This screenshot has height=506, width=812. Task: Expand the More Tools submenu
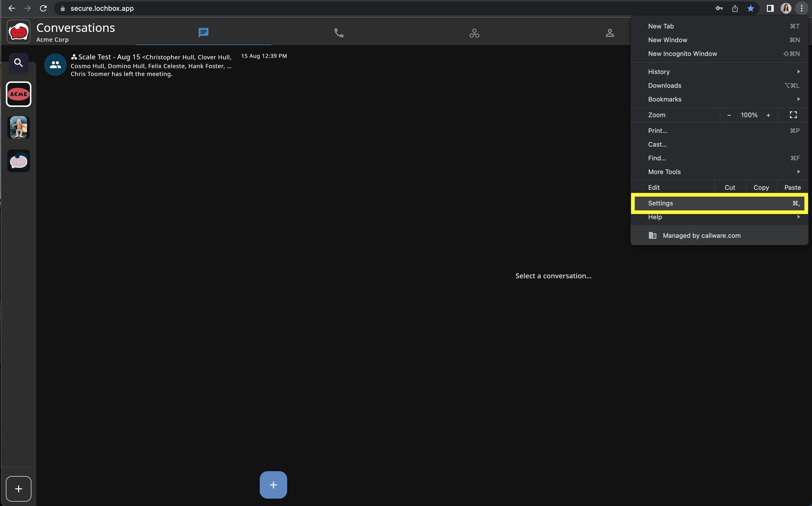(x=719, y=172)
